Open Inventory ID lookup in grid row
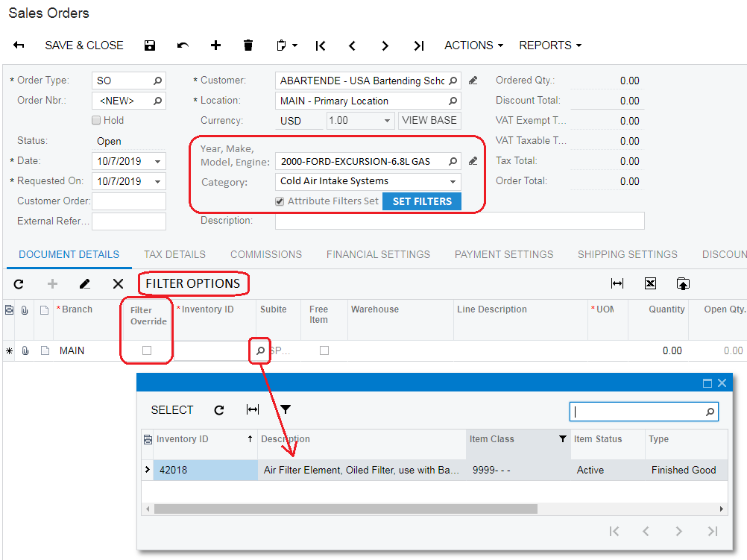Viewport: 747px width, 560px height. click(260, 350)
